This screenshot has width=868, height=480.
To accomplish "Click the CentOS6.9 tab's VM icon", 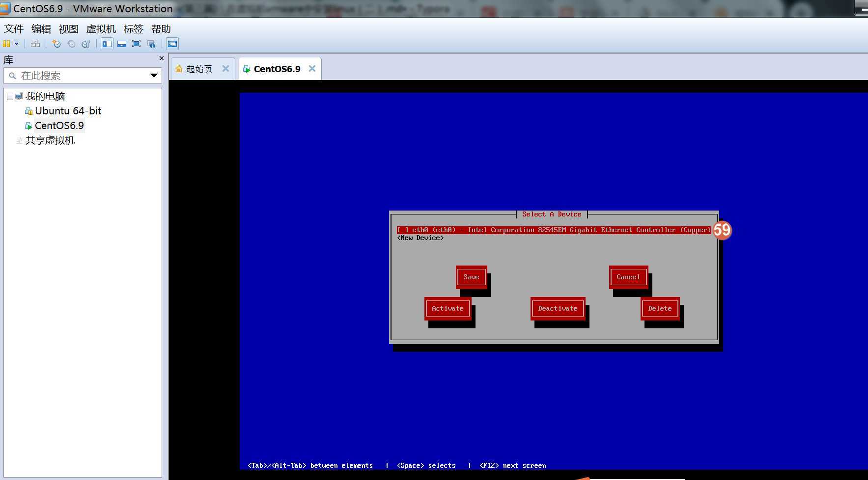I will 247,69.
